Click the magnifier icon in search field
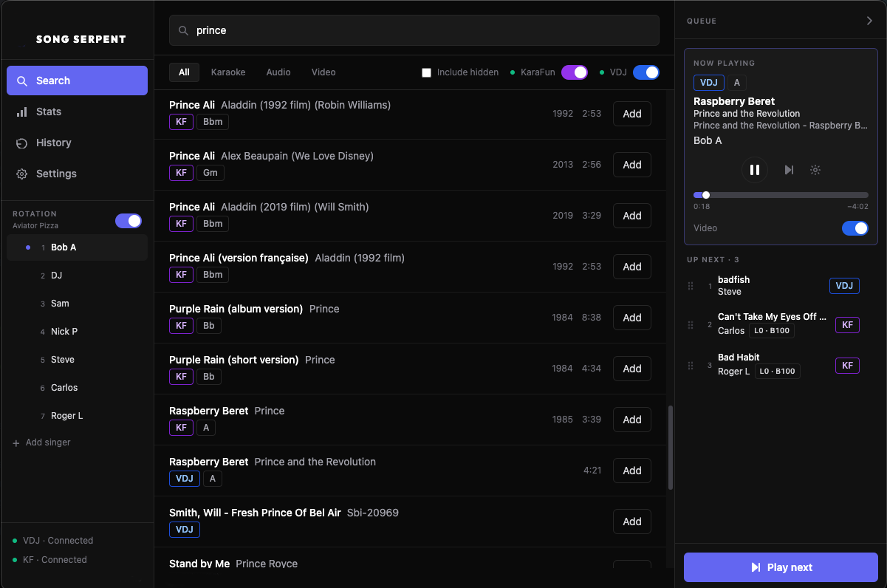 (184, 31)
